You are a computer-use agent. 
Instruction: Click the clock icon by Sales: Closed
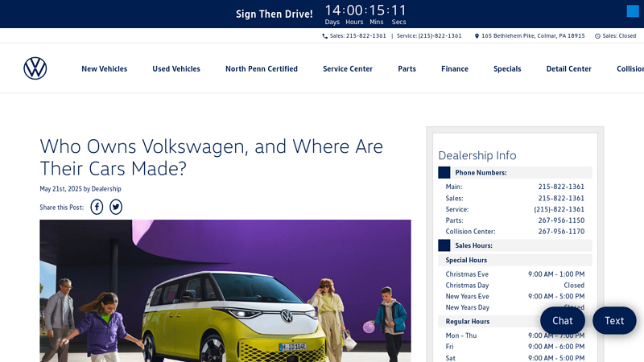pyautogui.click(x=597, y=36)
